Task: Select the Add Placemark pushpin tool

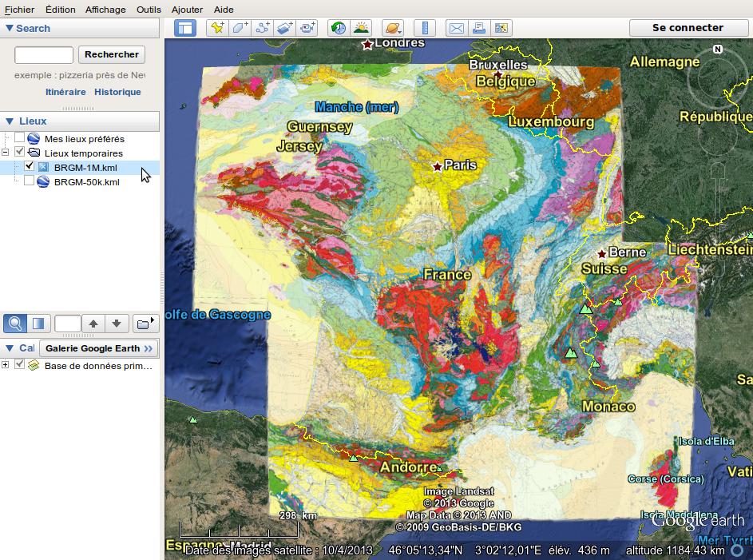Action: (x=217, y=28)
